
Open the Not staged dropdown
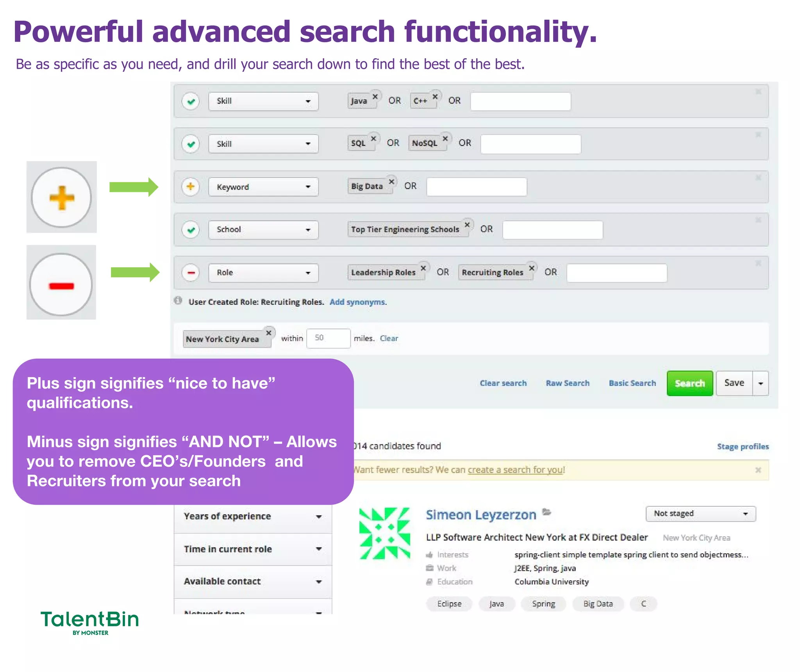click(701, 514)
